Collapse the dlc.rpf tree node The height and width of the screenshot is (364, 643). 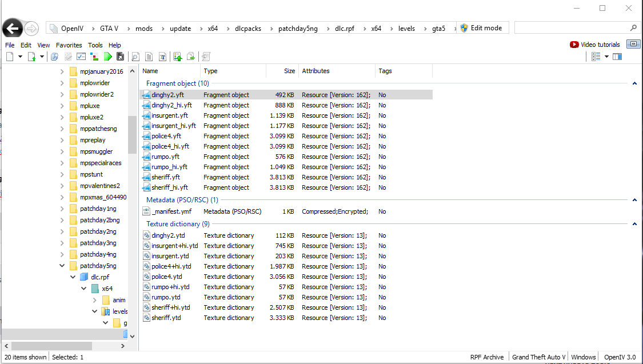[73, 277]
